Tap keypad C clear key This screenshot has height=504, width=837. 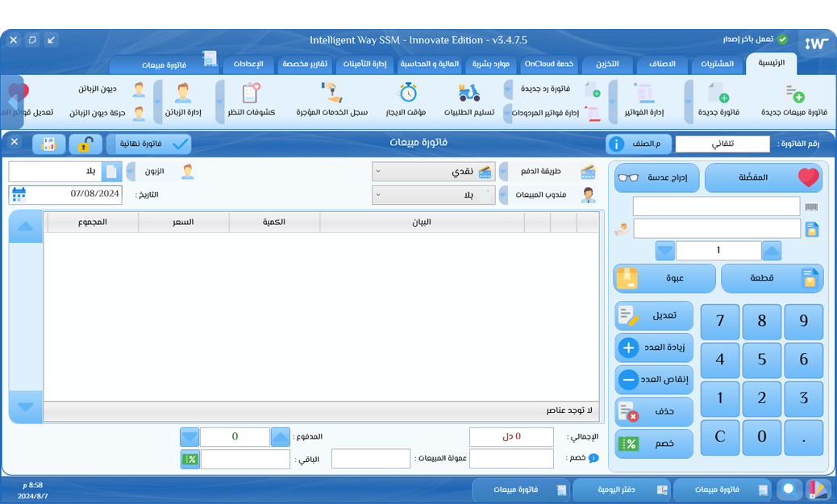tap(720, 437)
